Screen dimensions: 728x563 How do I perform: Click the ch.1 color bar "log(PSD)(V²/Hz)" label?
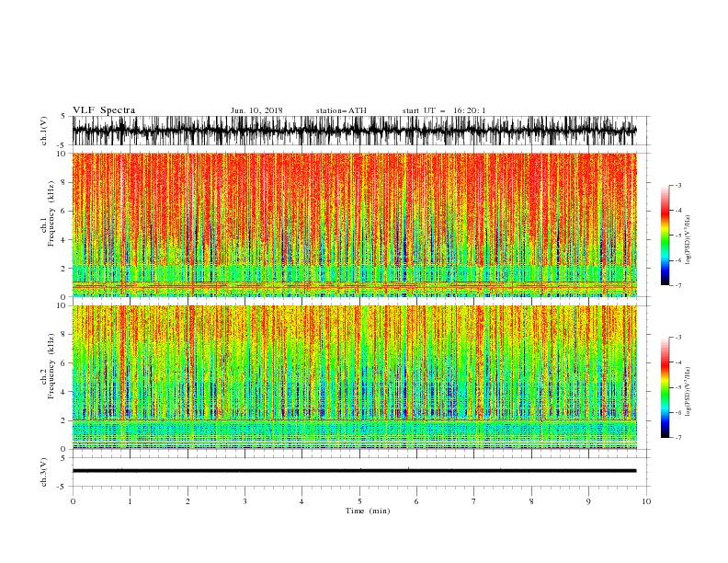pyautogui.click(x=688, y=240)
